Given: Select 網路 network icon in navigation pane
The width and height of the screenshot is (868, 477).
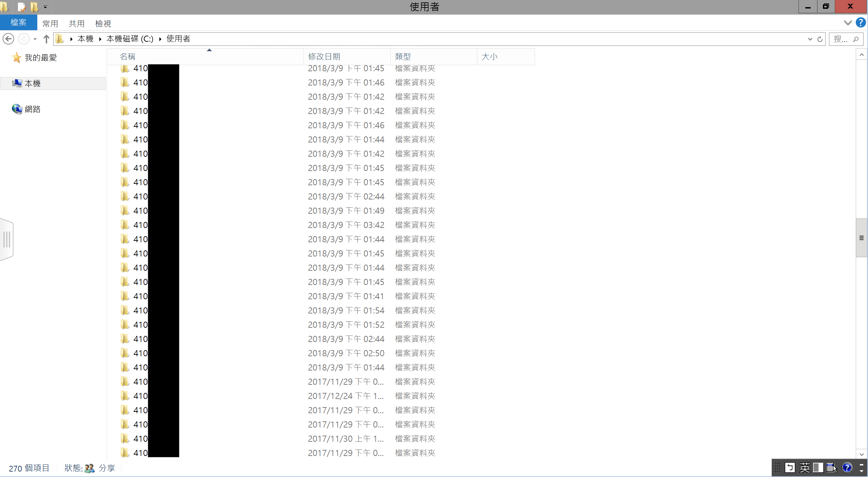Looking at the screenshot, I should [17, 109].
